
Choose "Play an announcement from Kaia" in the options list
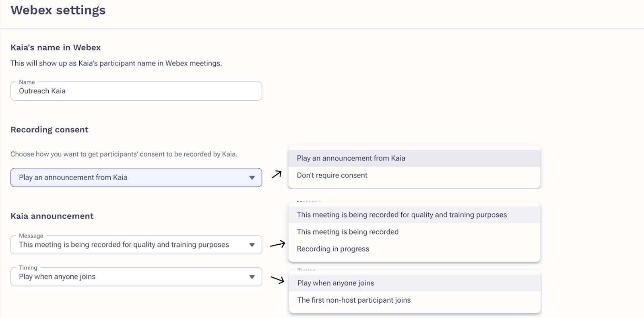[351, 158]
